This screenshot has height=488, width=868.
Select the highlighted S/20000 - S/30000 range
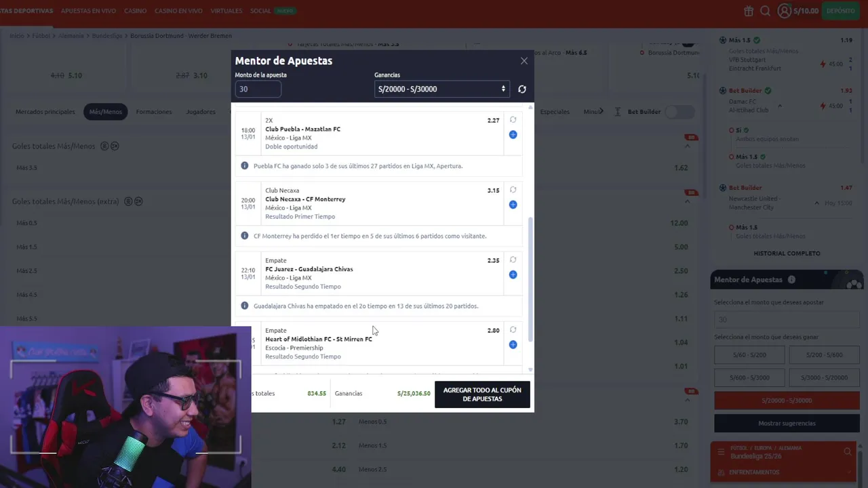tap(787, 401)
